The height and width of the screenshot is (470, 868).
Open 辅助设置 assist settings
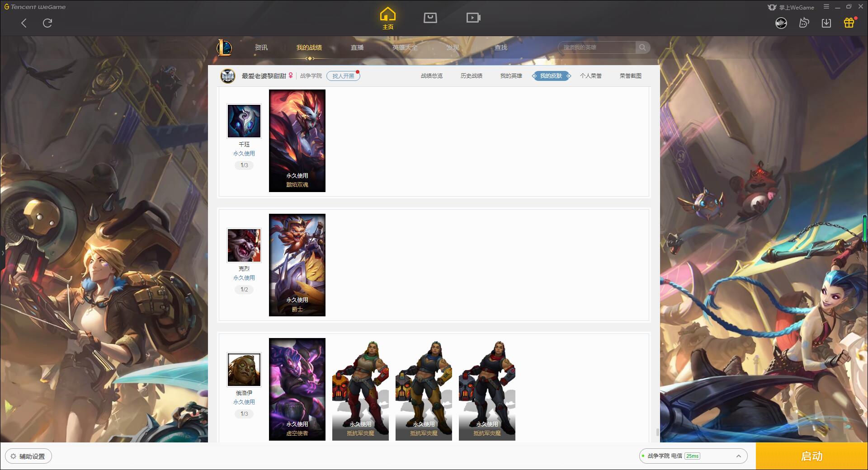28,456
